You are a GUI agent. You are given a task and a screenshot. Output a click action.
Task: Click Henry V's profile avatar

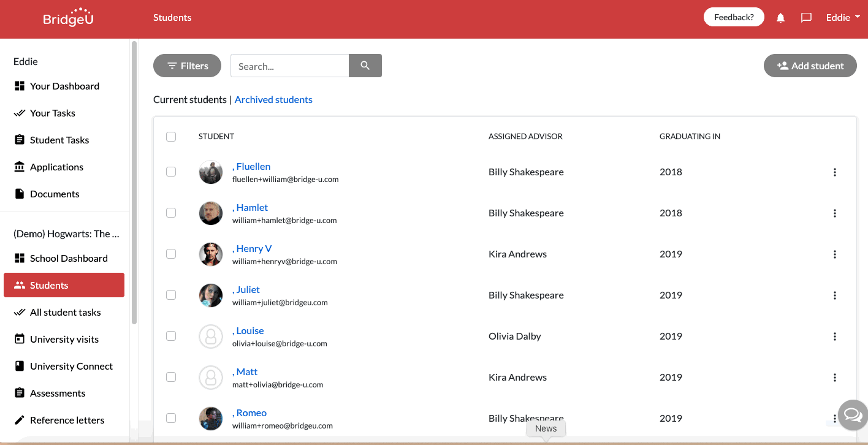pyautogui.click(x=211, y=254)
